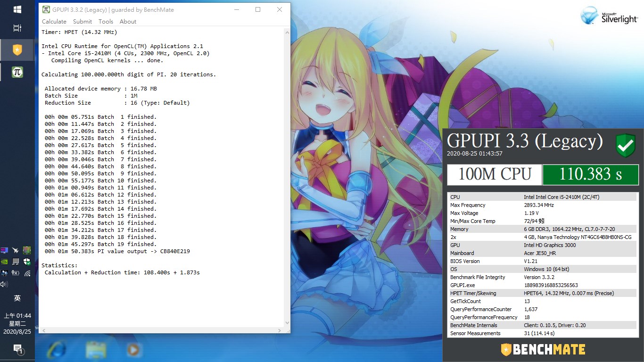Open the About menu
The width and height of the screenshot is (644, 362).
pos(128,21)
